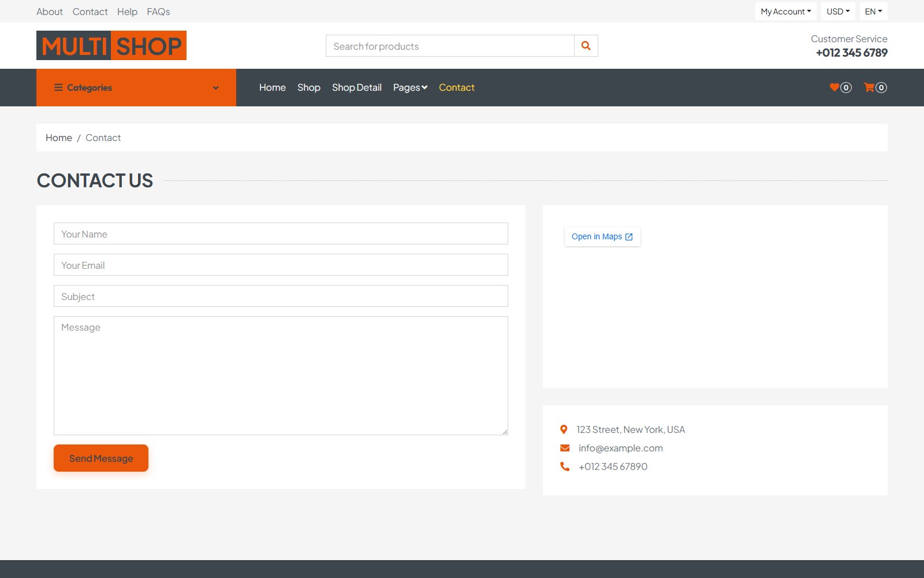The width and height of the screenshot is (924, 578).
Task: Open the FAQs link in the top bar
Action: click(x=158, y=12)
